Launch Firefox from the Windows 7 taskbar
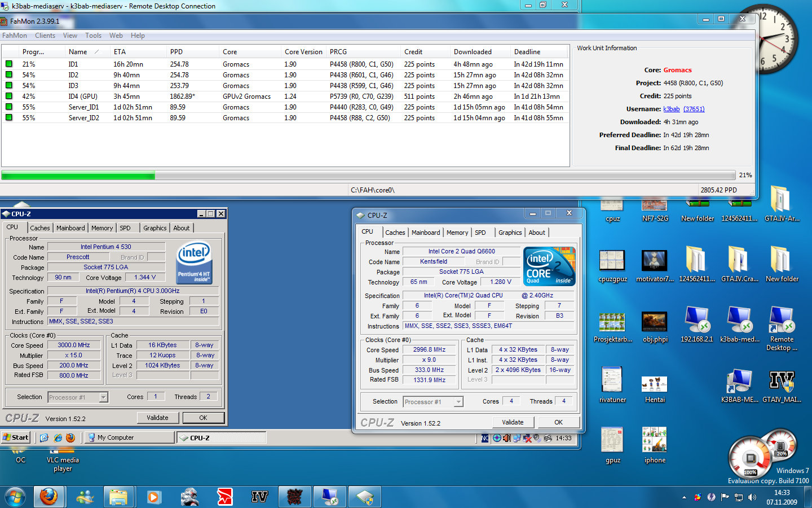 tap(49, 497)
